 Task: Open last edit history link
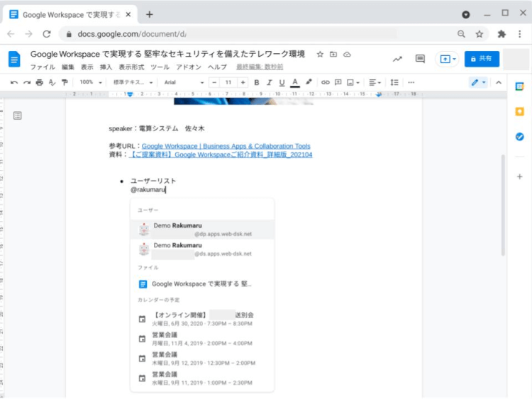tap(260, 67)
